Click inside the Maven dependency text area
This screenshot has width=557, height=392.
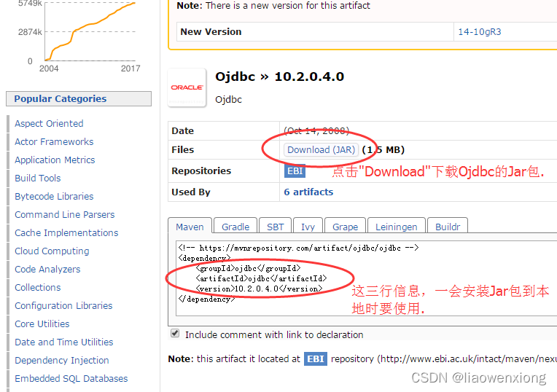(366, 278)
